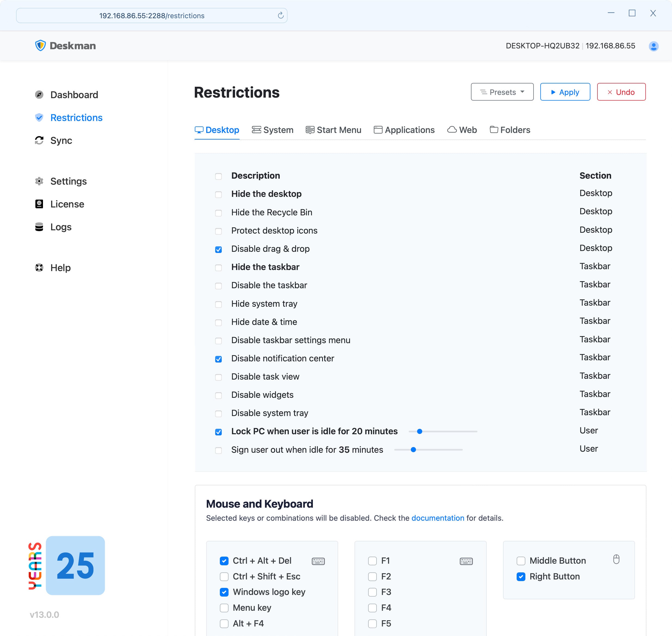The height and width of the screenshot is (636, 672).
Task: Click the Settings gear icon in sidebar
Action: point(39,181)
